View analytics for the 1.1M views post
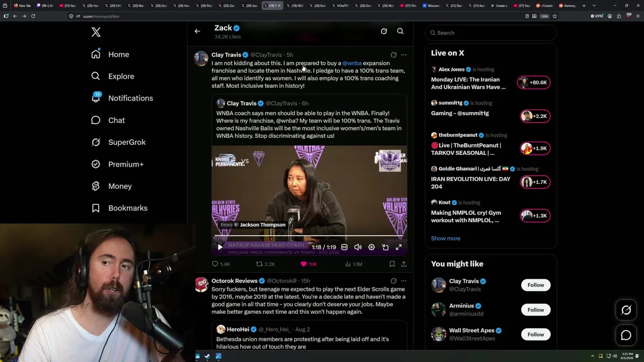 tap(353, 264)
